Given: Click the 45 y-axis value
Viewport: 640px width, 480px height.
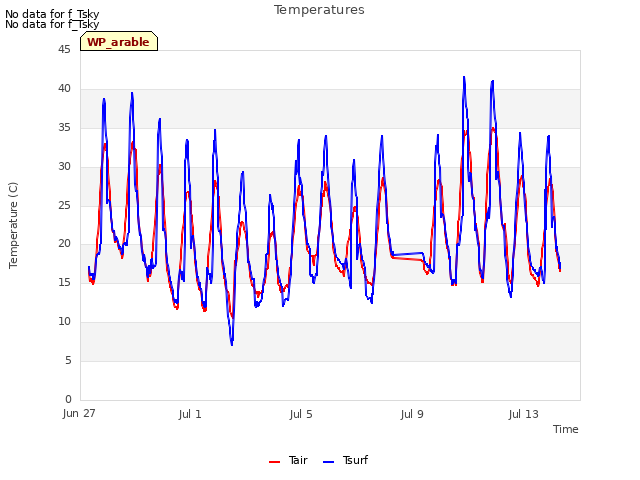Looking at the screenshot, I should point(64,49).
